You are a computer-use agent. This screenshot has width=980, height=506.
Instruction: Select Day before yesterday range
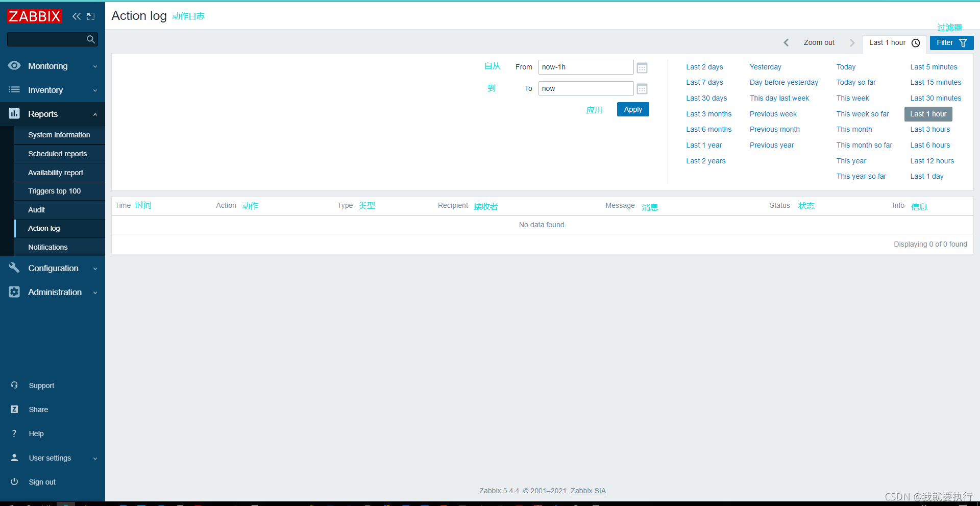tap(783, 82)
